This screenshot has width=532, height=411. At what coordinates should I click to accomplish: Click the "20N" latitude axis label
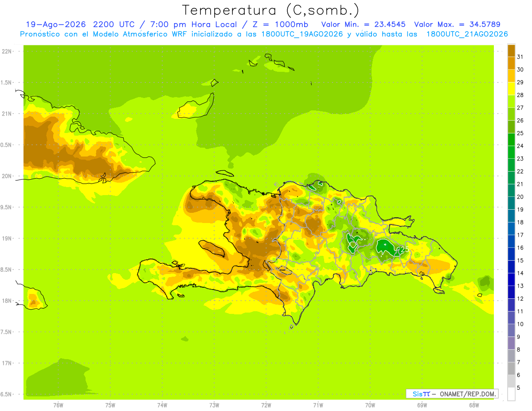pyautogui.click(x=6, y=176)
